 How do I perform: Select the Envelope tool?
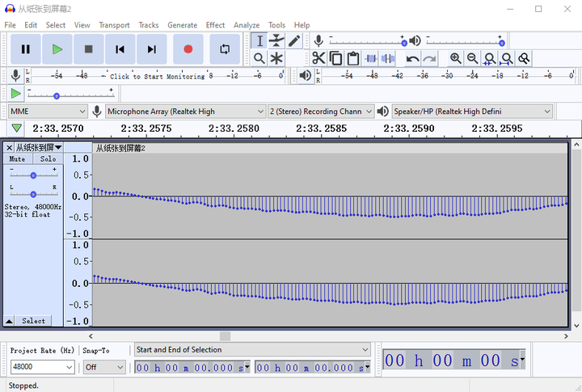(x=276, y=40)
